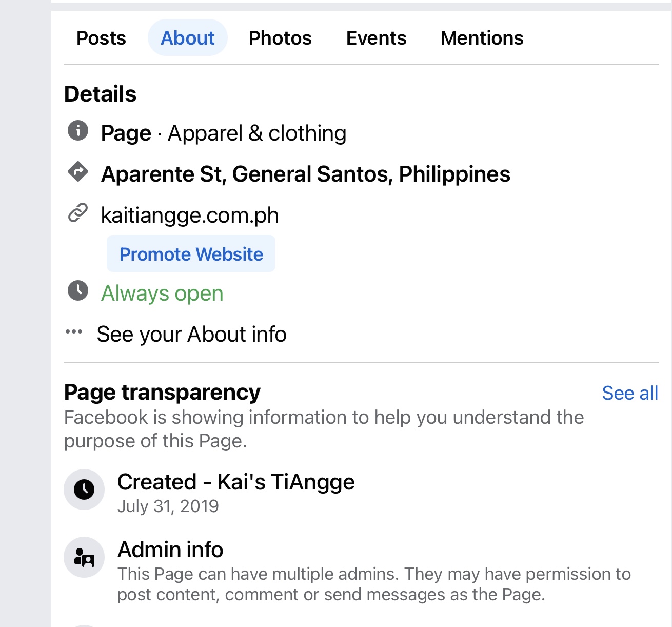The image size is (672, 627).
Task: Click the clock icon beside Always open
Action: coord(78,291)
